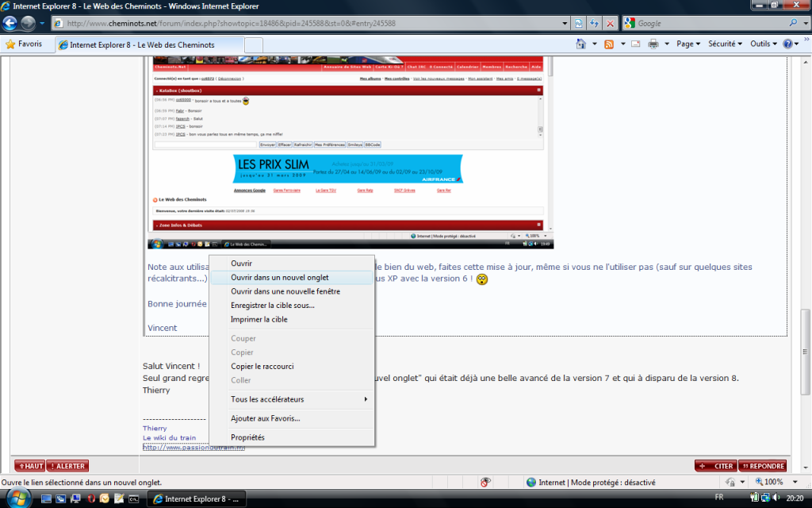The width and height of the screenshot is (812, 508).
Task: Open the Windows Start orb
Action: pyautogui.click(x=17, y=498)
